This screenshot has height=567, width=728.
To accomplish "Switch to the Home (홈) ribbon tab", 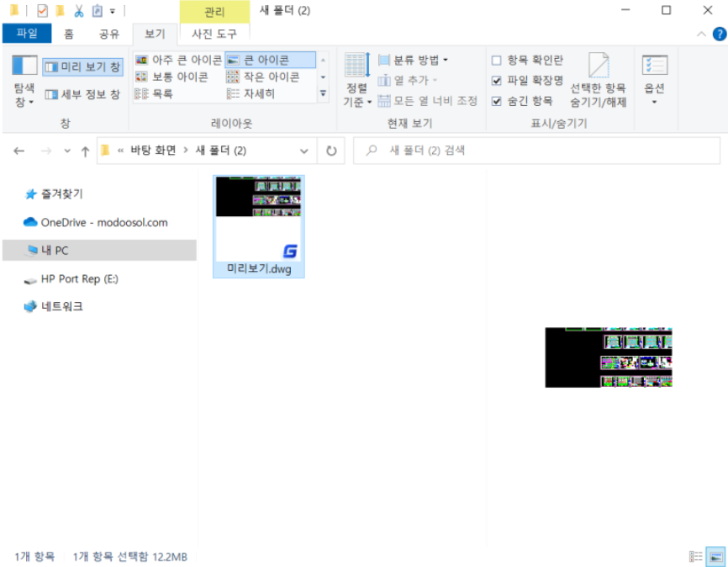I will pos(69,34).
